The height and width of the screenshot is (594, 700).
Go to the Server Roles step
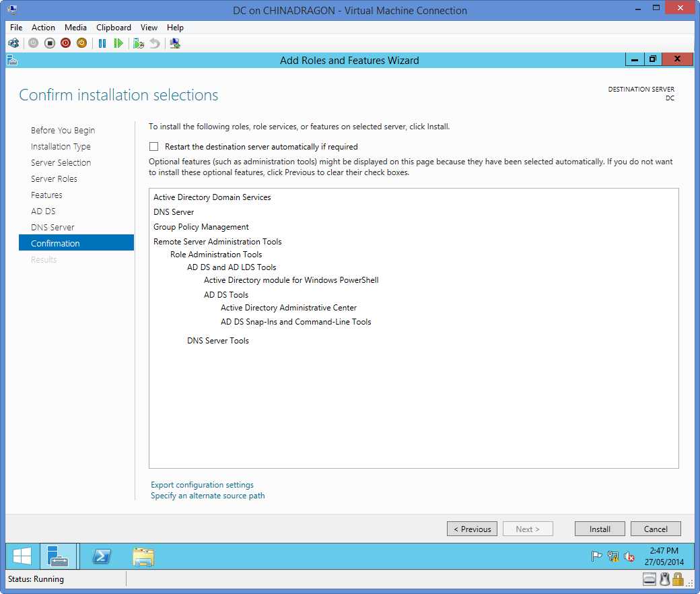point(54,178)
